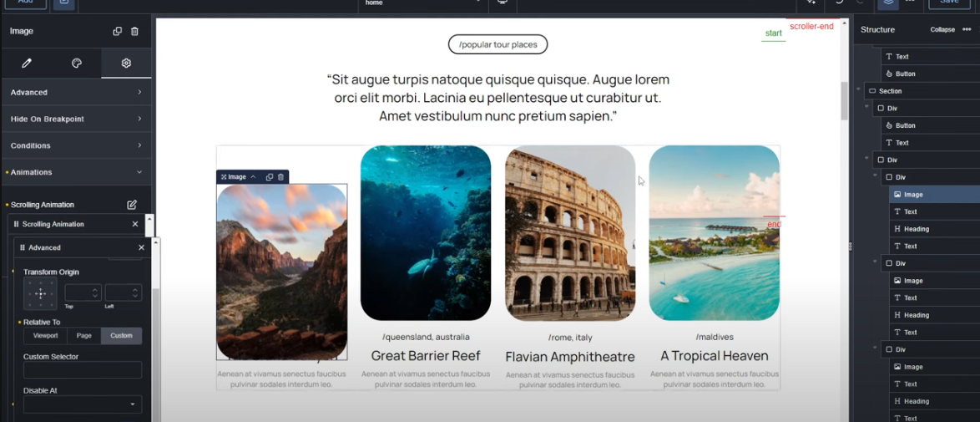The image size is (980, 422).
Task: Close the Advanced popup panel
Action: pyautogui.click(x=141, y=247)
